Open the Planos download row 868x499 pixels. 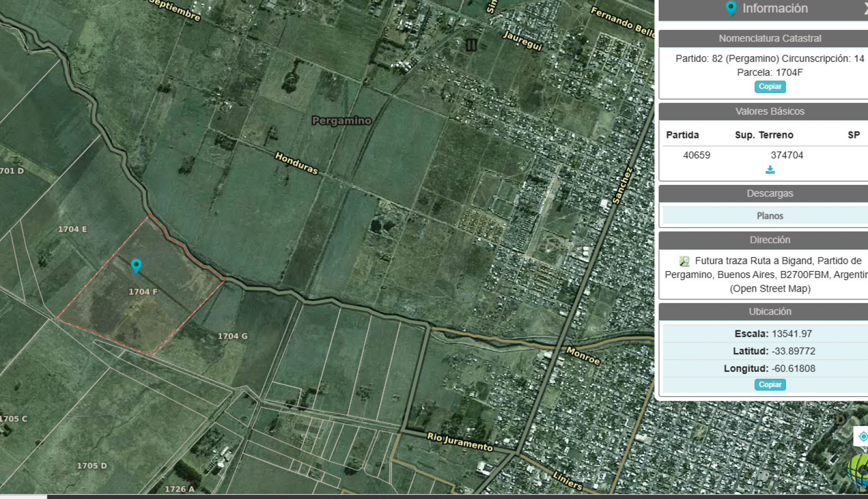(x=770, y=216)
